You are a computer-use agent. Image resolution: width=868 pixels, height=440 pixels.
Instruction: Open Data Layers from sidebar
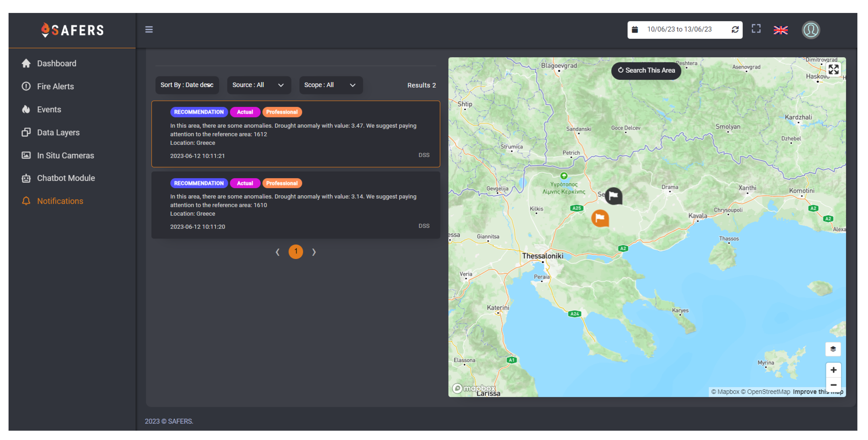pos(58,132)
